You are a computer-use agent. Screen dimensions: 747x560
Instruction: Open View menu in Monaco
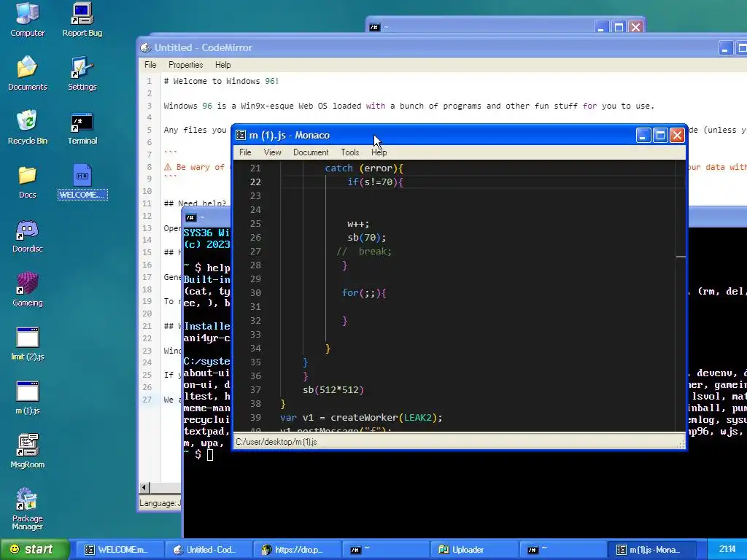272,152
